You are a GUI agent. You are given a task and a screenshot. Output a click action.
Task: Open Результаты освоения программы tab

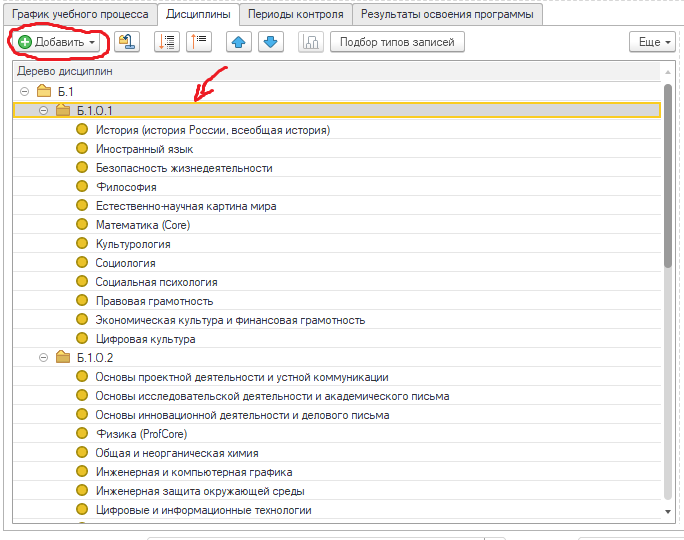click(x=447, y=14)
